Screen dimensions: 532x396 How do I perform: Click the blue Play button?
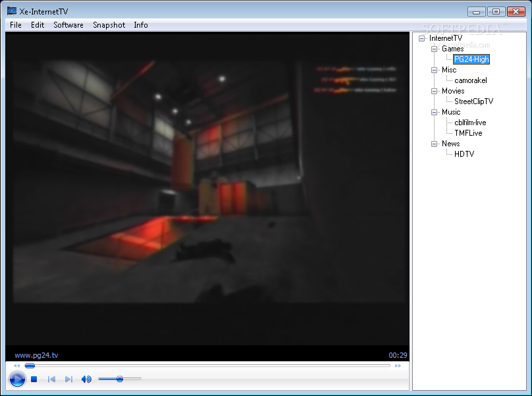click(17, 379)
